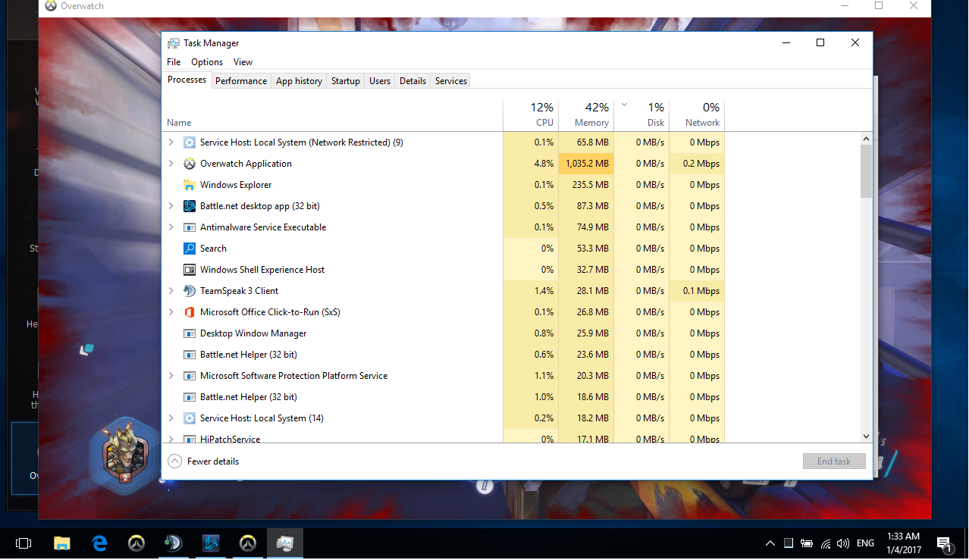This screenshot has width=969, height=560.
Task: Click the Wi-Fi network tray icon
Action: pos(825,543)
